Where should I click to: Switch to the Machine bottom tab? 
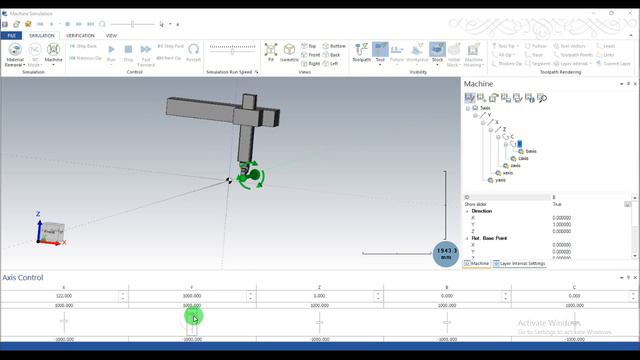(x=476, y=264)
